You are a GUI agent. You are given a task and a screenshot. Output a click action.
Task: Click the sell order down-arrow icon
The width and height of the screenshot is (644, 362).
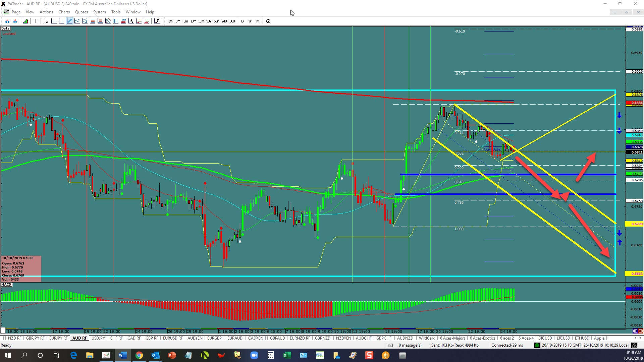(7, 21)
